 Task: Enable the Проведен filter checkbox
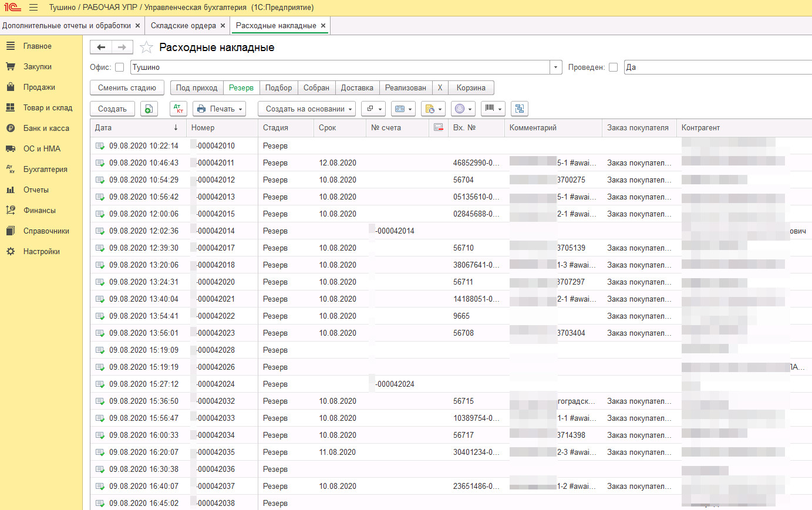[614, 67]
